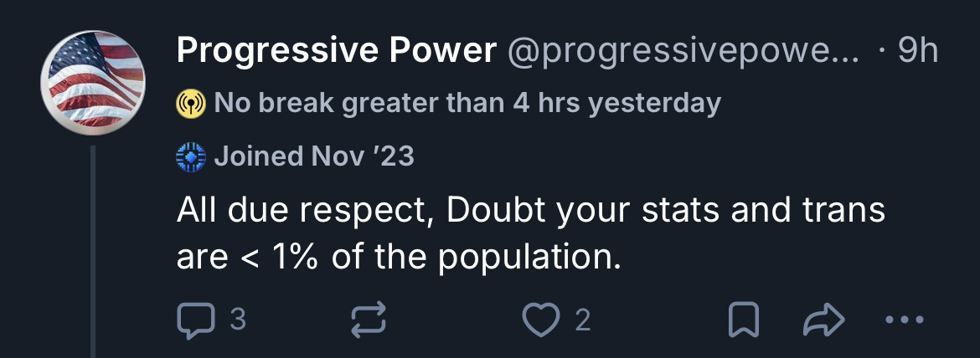Click the reply count of 3

click(x=237, y=320)
